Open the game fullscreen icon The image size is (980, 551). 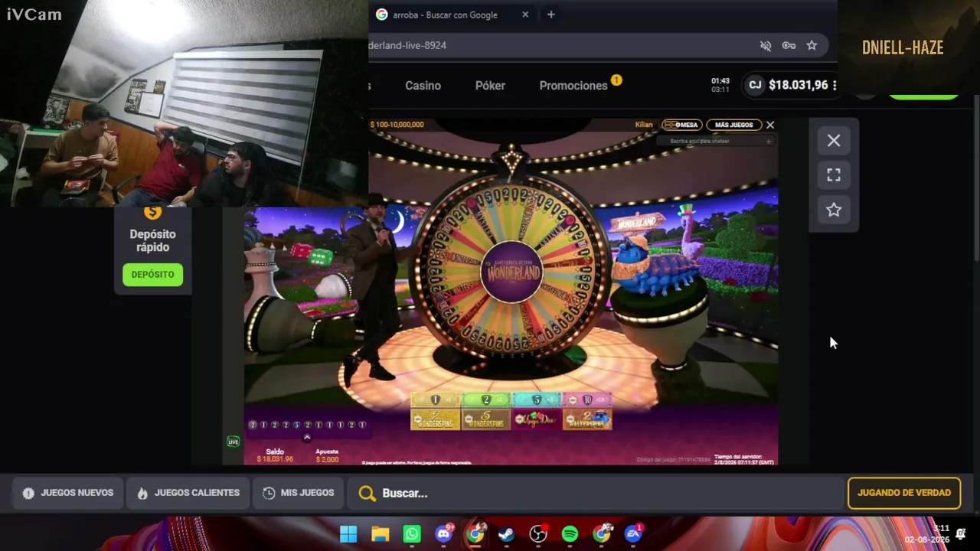tap(834, 175)
